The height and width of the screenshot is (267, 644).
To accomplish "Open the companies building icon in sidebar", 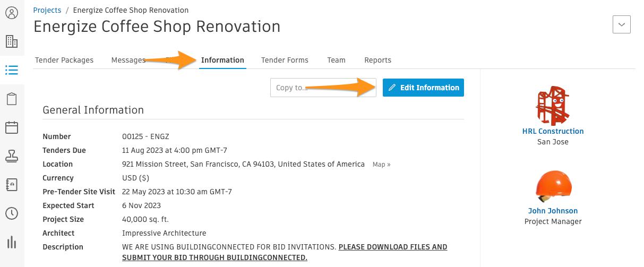I will (12, 41).
